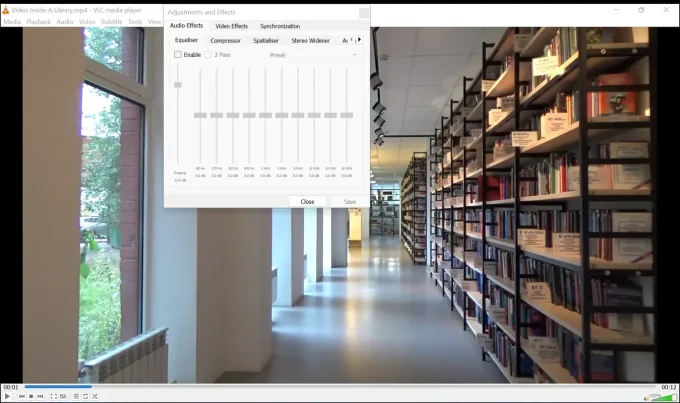Screen dimensions: 680x403
Task: Enable the equalizer checkbox
Action: pyautogui.click(x=178, y=55)
